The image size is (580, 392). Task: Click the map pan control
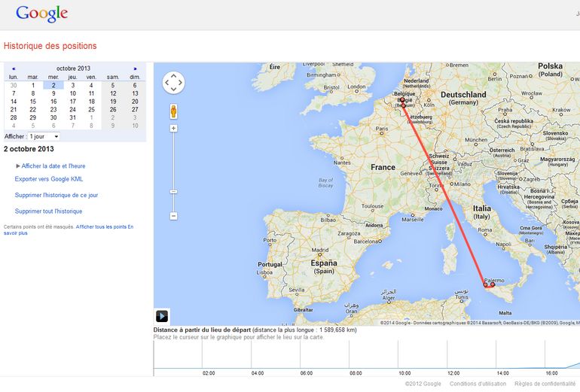click(173, 83)
